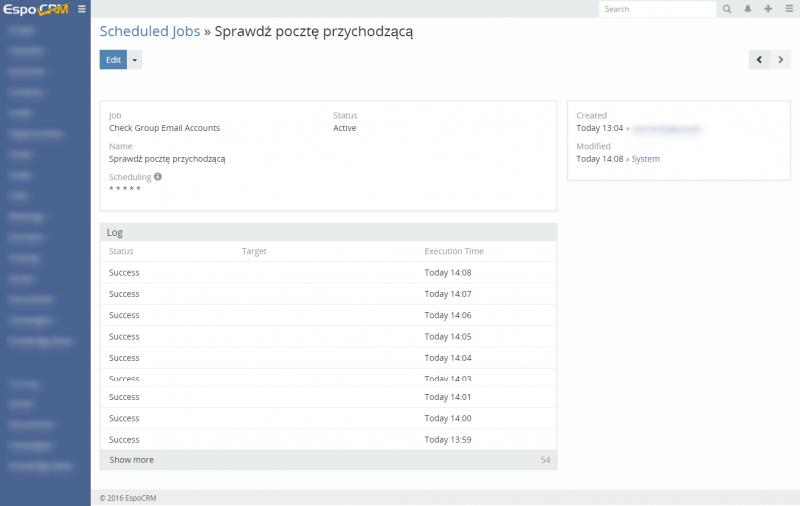
Task: Open the Scheduled Jobs breadcrumb link
Action: [x=149, y=31]
